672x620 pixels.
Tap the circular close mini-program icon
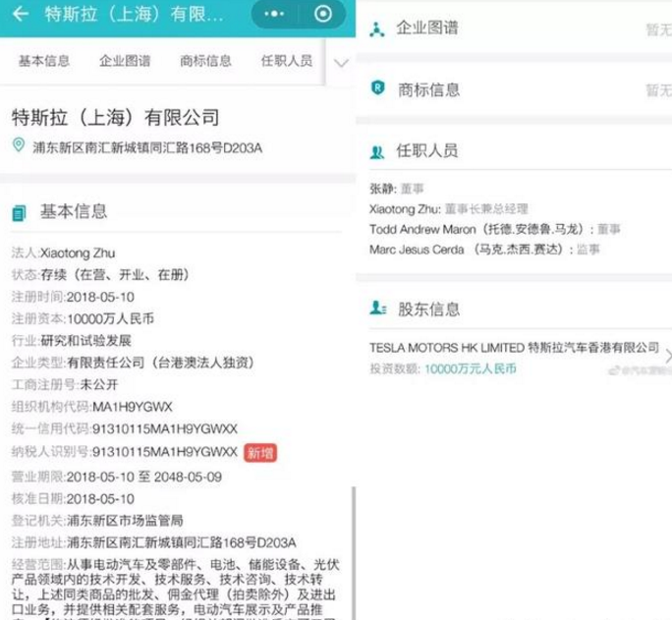pyautogui.click(x=322, y=14)
